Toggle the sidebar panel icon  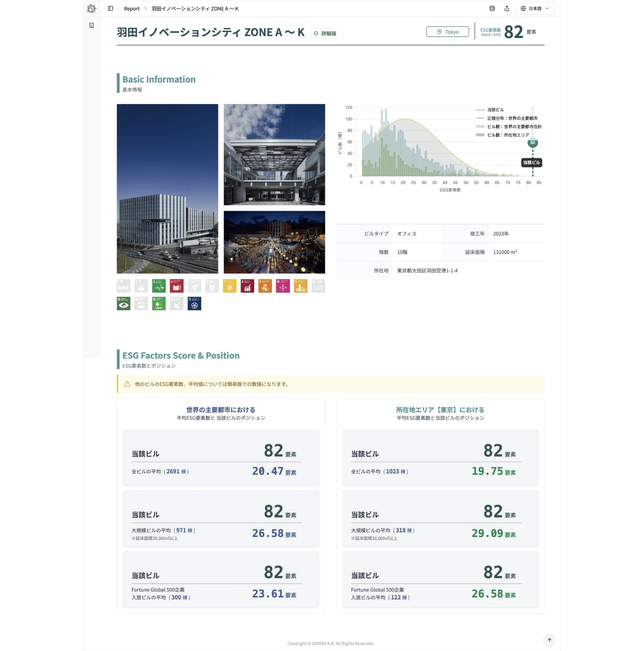coord(111,8)
